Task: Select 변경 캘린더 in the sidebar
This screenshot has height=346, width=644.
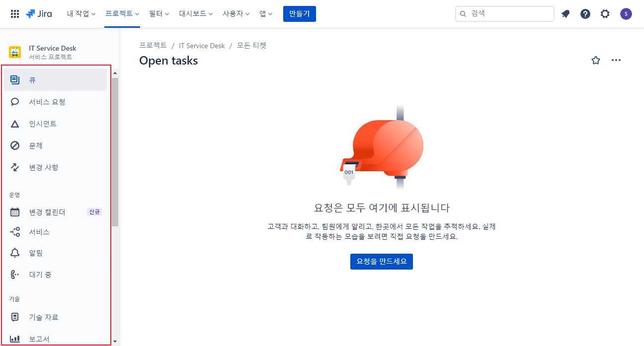Action: pyautogui.click(x=55, y=212)
